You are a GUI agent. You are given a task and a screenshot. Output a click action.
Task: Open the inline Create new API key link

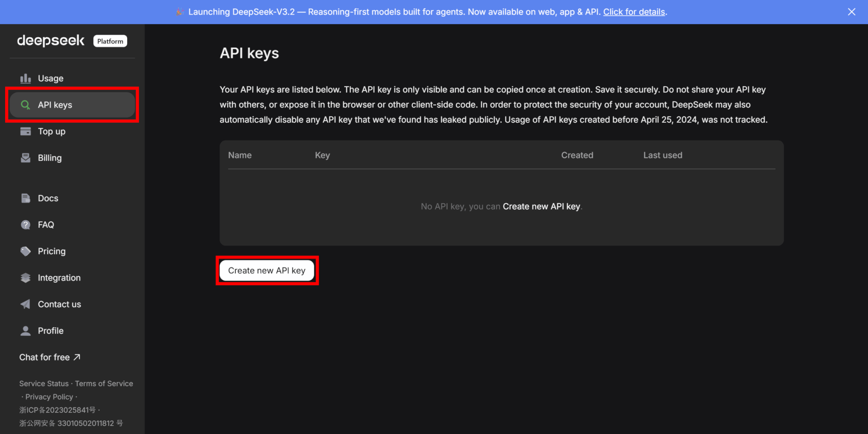(x=541, y=207)
